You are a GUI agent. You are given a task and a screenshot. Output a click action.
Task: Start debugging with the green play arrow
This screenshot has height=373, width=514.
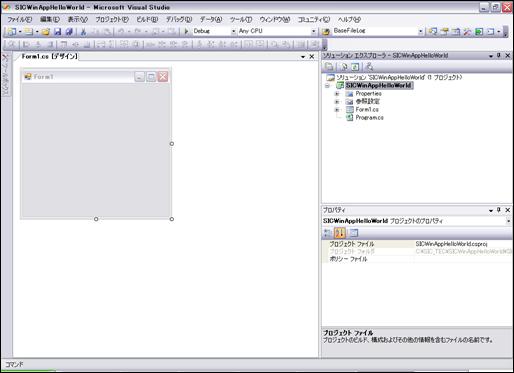coord(186,31)
